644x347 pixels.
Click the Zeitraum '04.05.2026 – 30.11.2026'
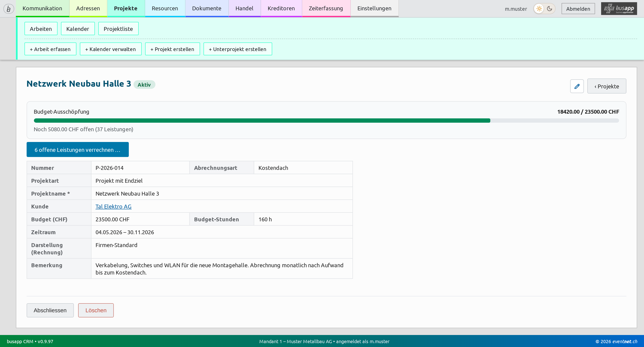click(x=125, y=232)
